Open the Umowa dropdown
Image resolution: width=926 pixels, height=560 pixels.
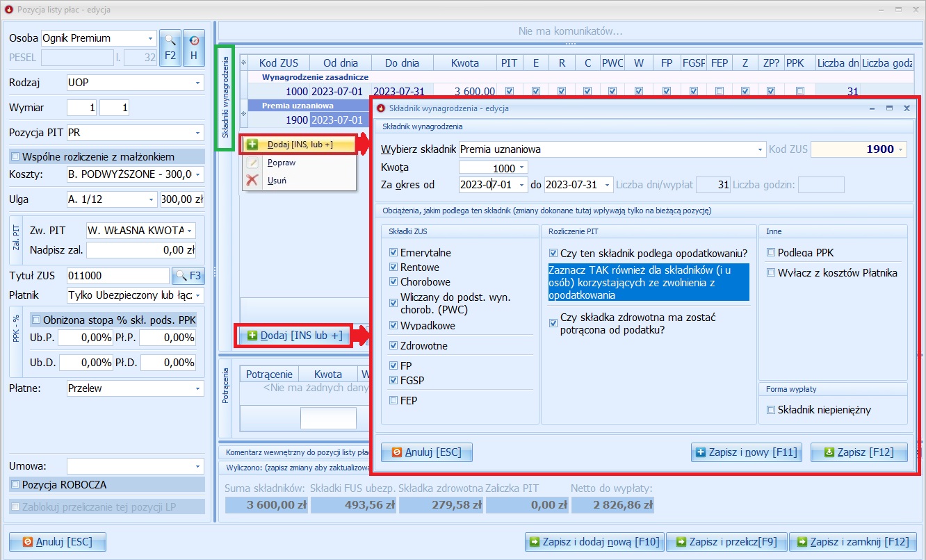click(198, 466)
